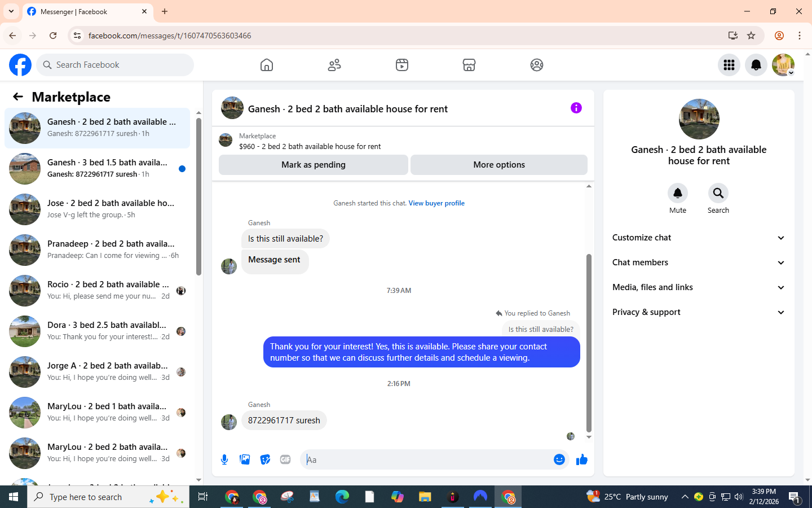This screenshot has height=508, width=812.
Task: Open Task View on the taskbar
Action: click(x=203, y=497)
